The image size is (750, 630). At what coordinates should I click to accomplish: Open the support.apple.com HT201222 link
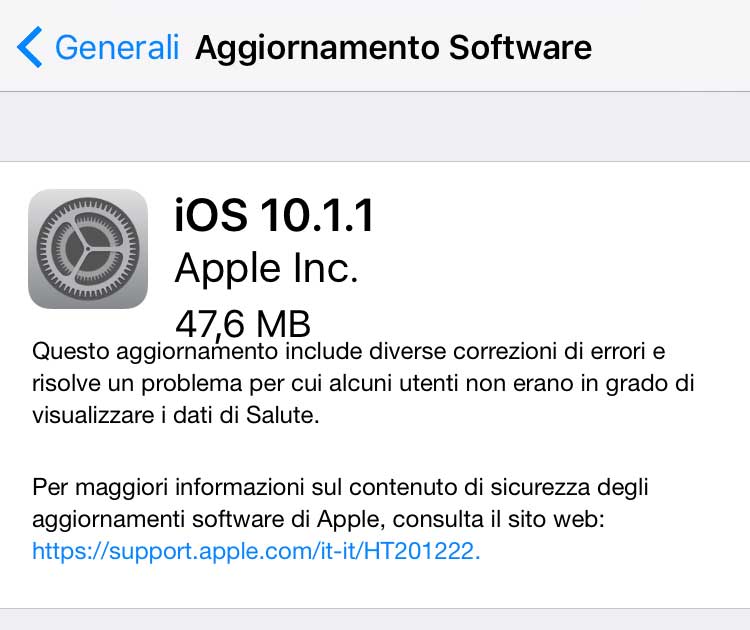click(256, 551)
